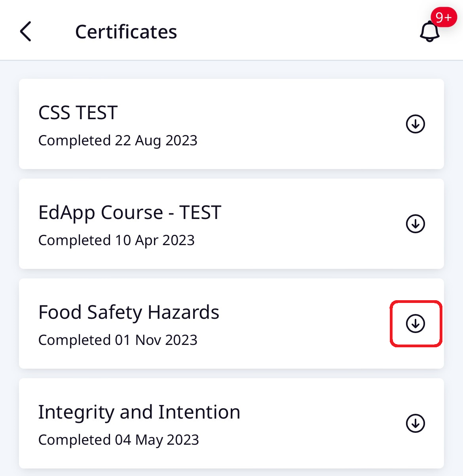Tap 'Completed 04 May 2023' text
The image size is (463, 476).
119,440
